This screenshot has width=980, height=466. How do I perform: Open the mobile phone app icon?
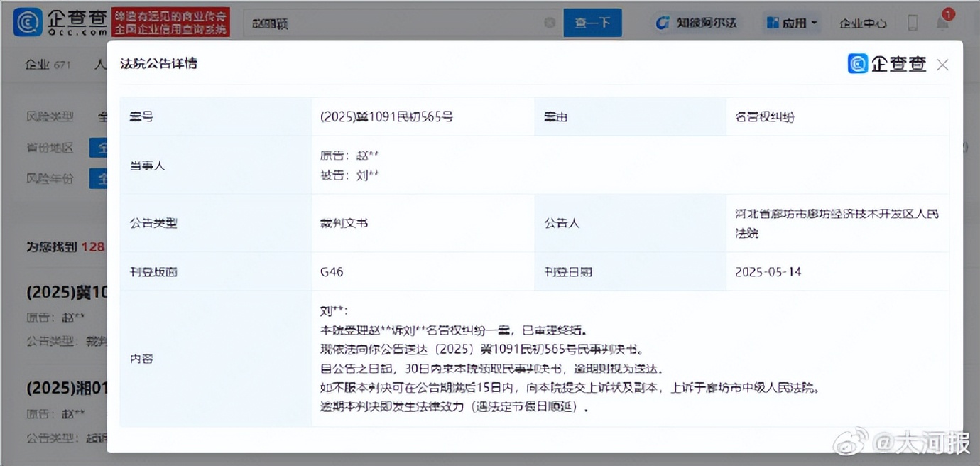pos(913,23)
